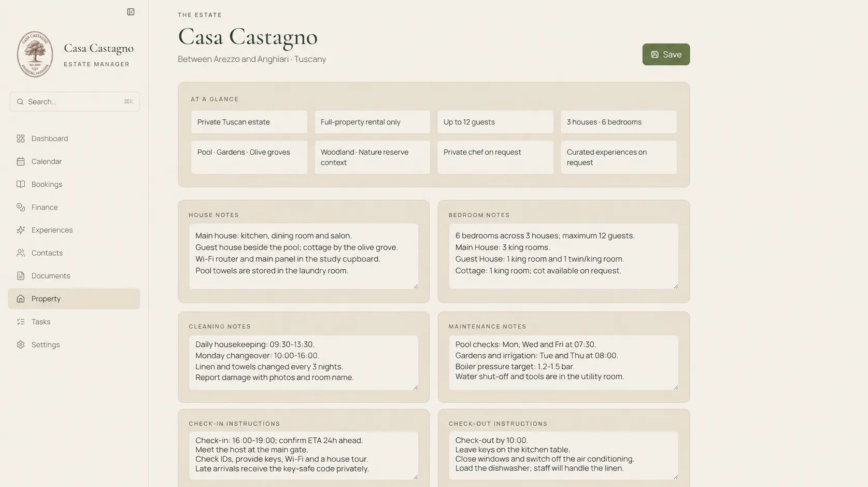
Task: Click the Calendar icon in sidebar
Action: tap(21, 161)
